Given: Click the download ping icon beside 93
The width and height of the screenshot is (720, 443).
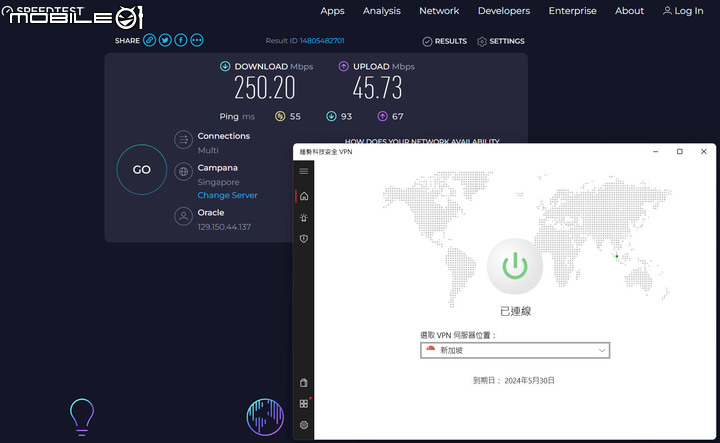Looking at the screenshot, I should pos(331,116).
